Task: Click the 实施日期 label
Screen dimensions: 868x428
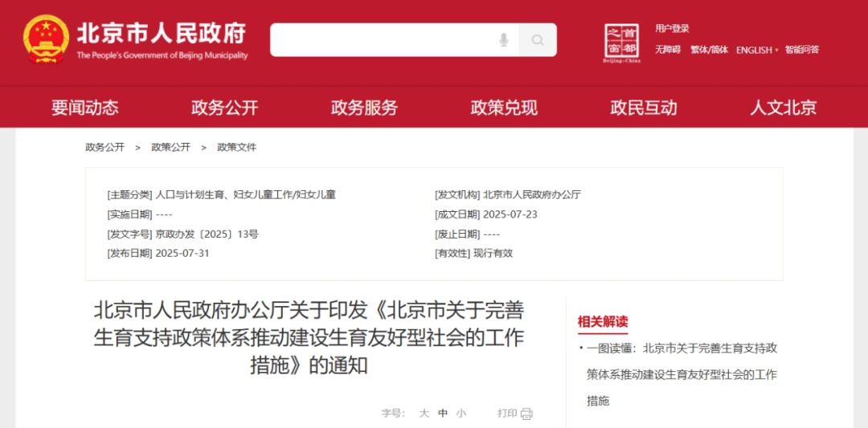Action: pos(129,214)
